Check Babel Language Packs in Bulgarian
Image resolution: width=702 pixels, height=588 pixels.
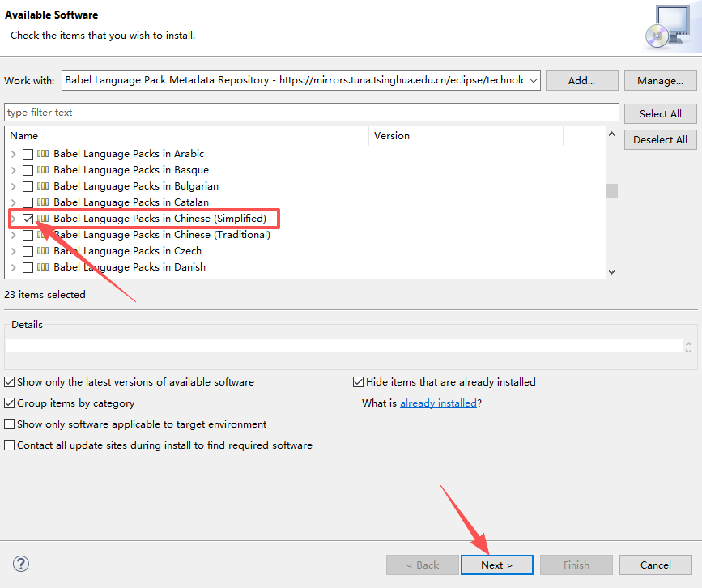pos(28,186)
